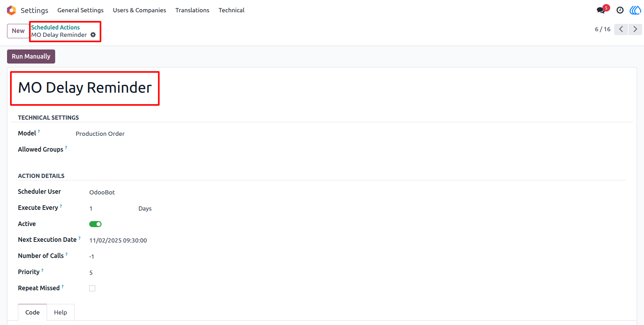This screenshot has width=644, height=325.
Task: Click the New button
Action: point(18,31)
